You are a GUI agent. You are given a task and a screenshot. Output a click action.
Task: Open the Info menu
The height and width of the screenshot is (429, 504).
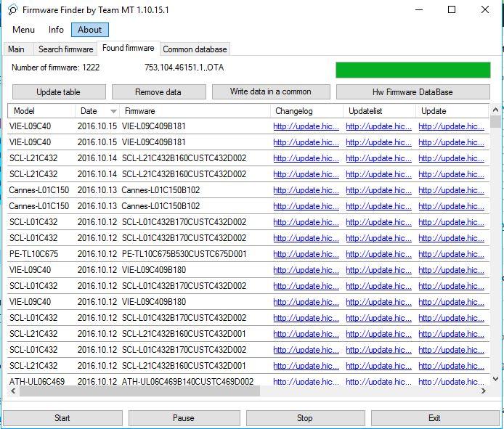pyautogui.click(x=56, y=30)
